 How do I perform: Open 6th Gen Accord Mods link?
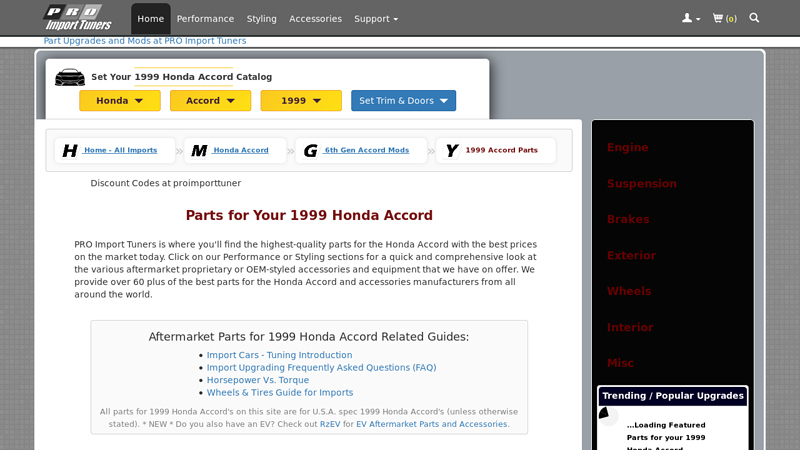pyautogui.click(x=366, y=150)
